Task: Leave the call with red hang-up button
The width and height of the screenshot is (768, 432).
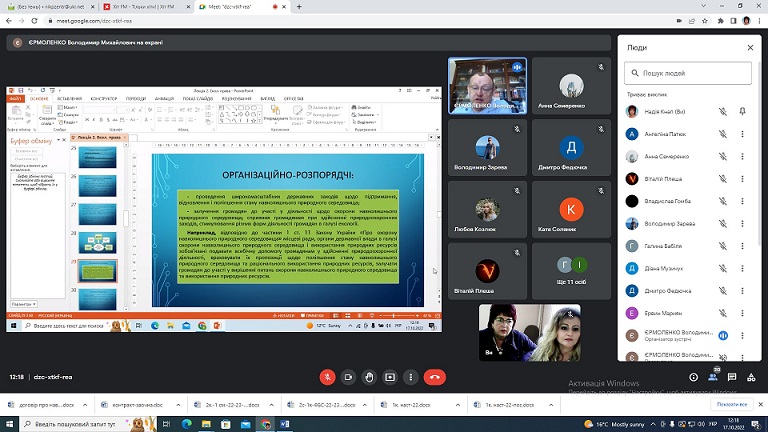Action: 434,377
